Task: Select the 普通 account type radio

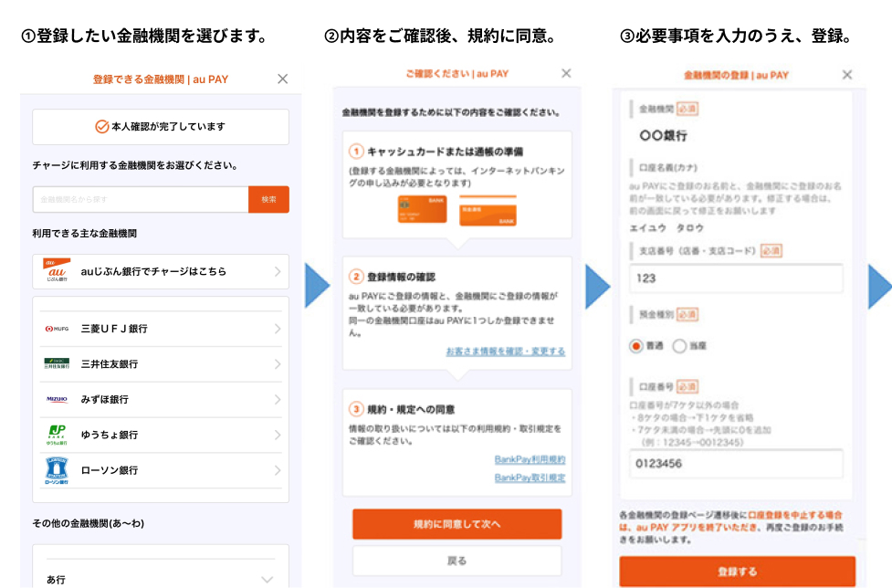Action: (x=636, y=346)
